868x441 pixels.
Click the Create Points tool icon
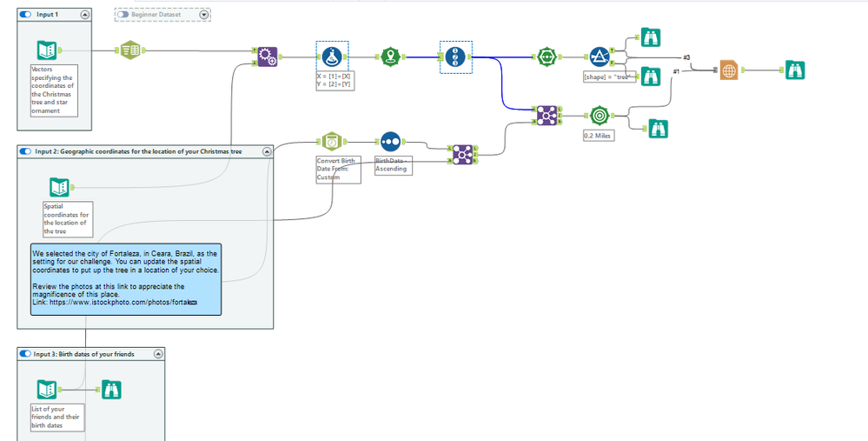pyautogui.click(x=391, y=57)
